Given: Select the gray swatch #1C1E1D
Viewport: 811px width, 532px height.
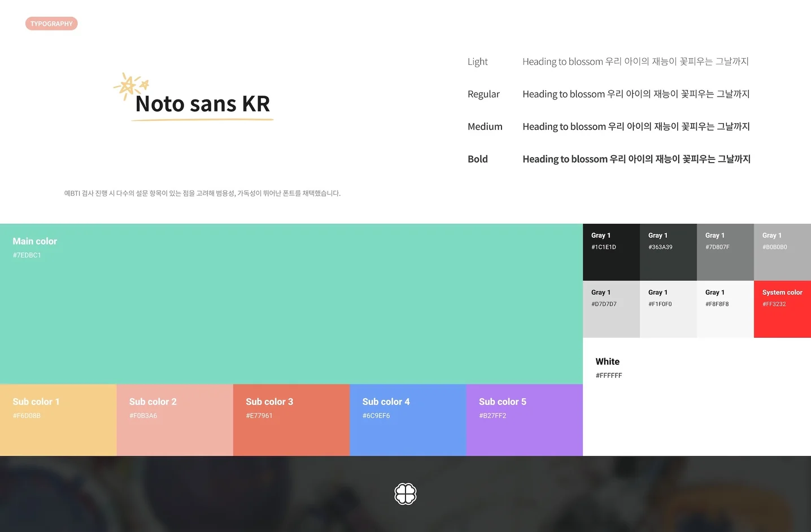Looking at the screenshot, I should (x=611, y=252).
